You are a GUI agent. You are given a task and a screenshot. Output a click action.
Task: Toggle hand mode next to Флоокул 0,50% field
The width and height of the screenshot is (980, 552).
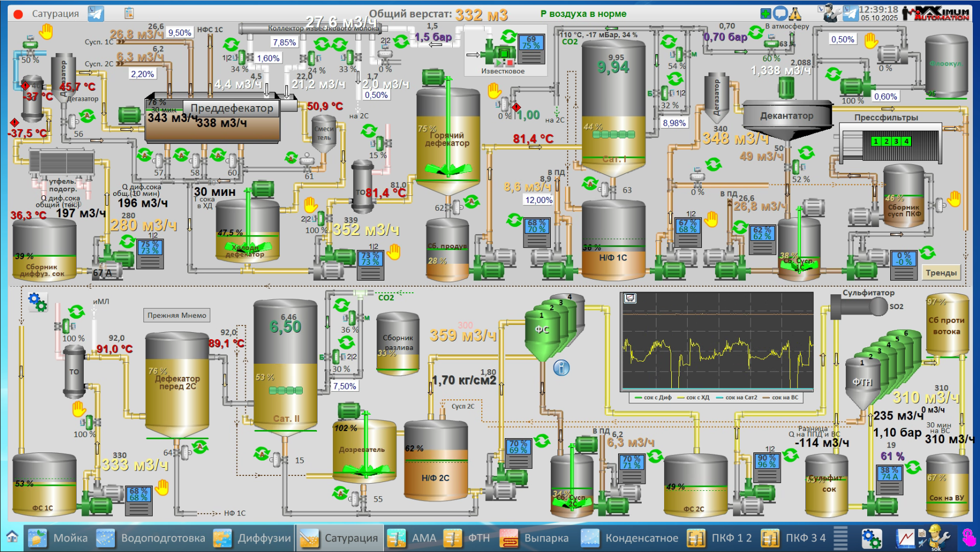pos(871,40)
